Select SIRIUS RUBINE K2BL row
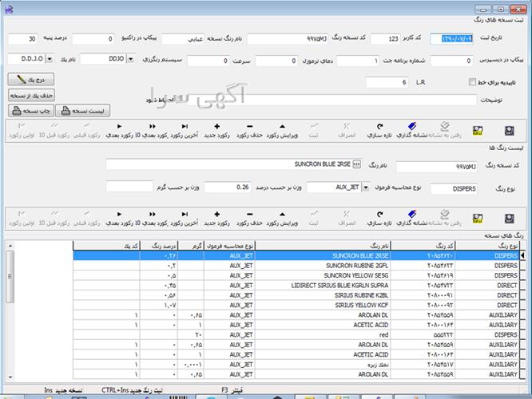The height and width of the screenshot is (399, 532). click(296, 295)
